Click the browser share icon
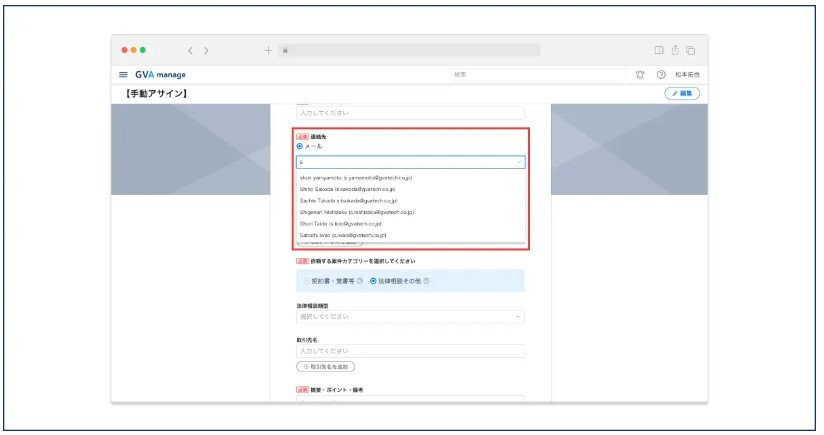 point(675,50)
